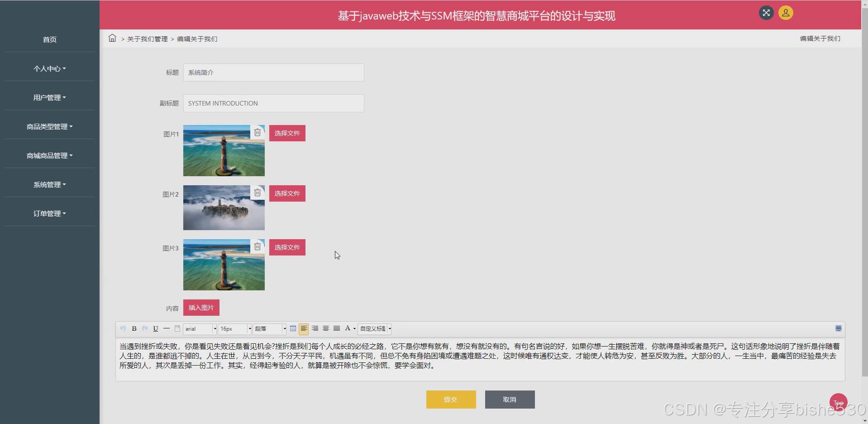Expand the 个人中心 sidebar menu

coord(50,68)
